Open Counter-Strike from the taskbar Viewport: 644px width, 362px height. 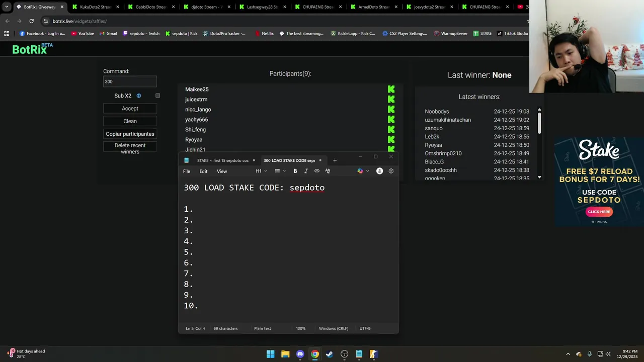374,354
